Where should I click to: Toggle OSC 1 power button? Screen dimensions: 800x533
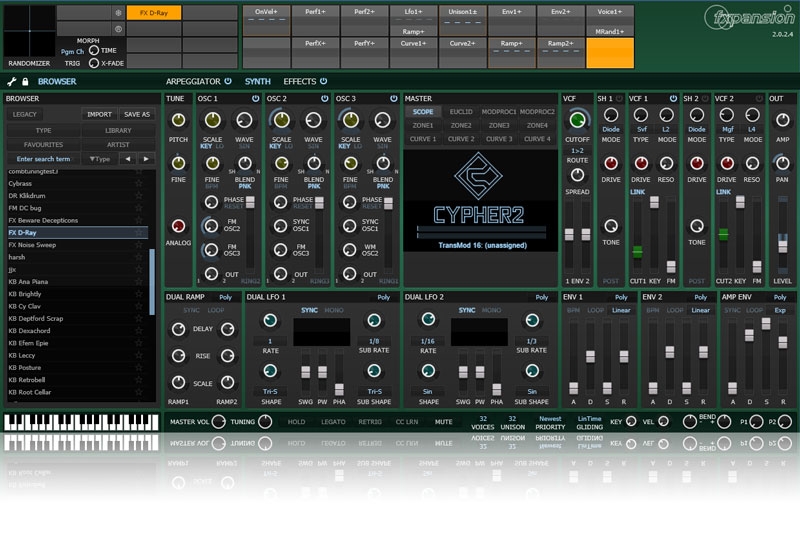tap(255, 98)
